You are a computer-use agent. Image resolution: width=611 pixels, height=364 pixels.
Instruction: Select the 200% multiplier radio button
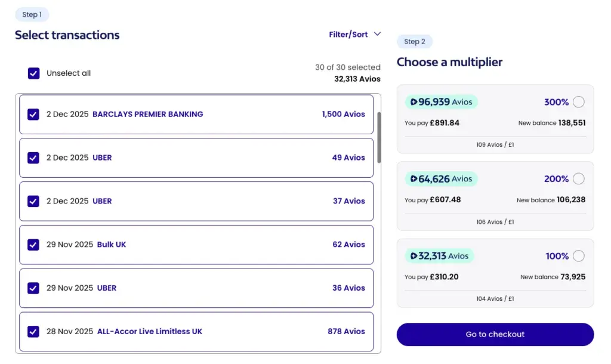(578, 179)
